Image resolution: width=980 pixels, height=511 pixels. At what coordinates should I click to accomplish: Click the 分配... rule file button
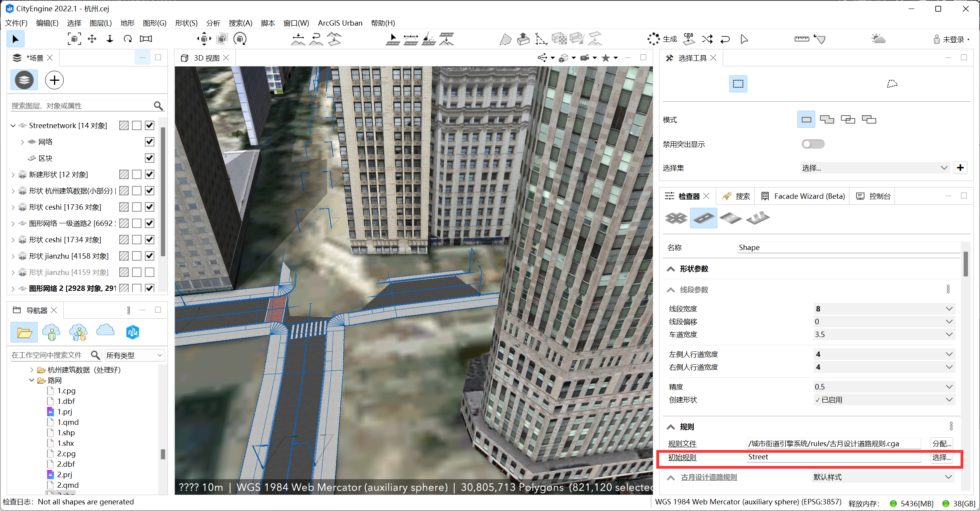click(x=942, y=443)
